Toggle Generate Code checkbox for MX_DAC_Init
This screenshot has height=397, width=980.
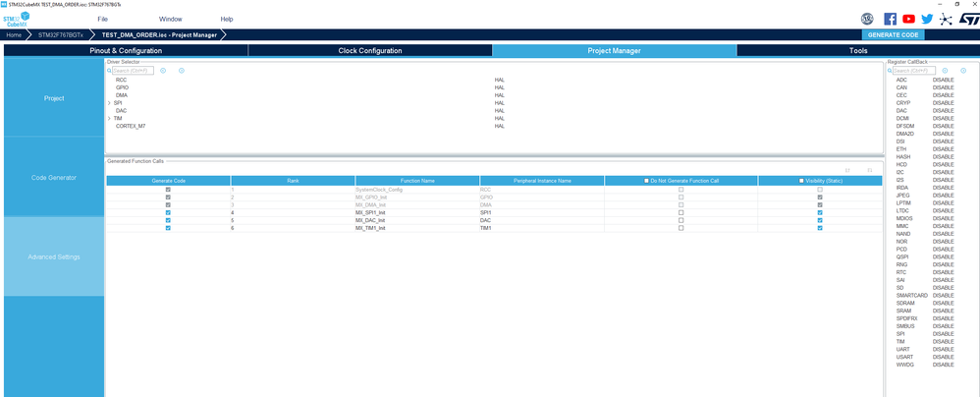pyautogui.click(x=168, y=220)
